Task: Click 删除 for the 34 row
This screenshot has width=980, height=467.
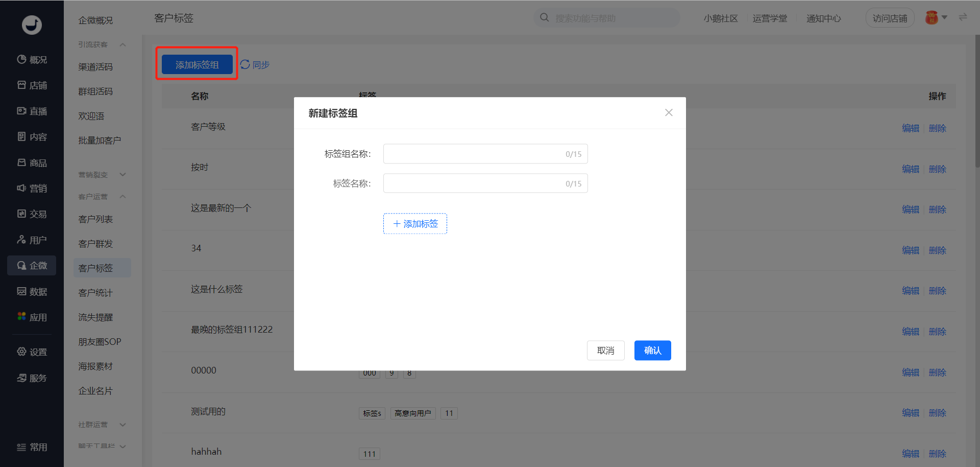Action: 938,250
